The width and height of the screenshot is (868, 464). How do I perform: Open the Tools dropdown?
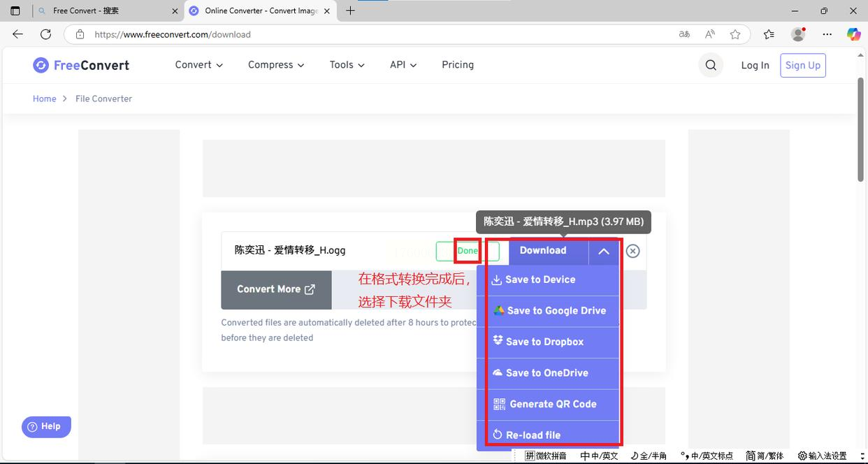click(x=347, y=65)
